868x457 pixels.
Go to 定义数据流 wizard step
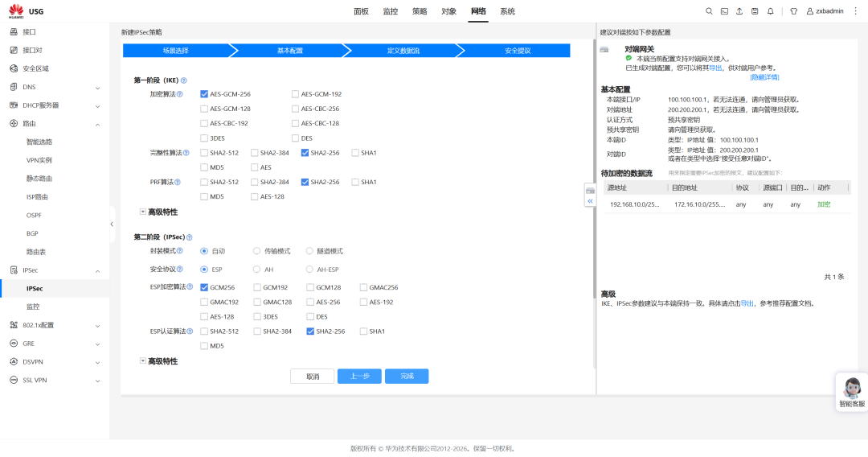pos(403,51)
